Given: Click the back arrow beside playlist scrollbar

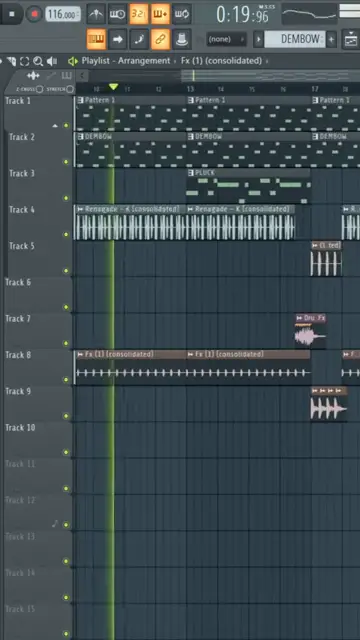Looking at the screenshot, I should (x=82, y=76).
